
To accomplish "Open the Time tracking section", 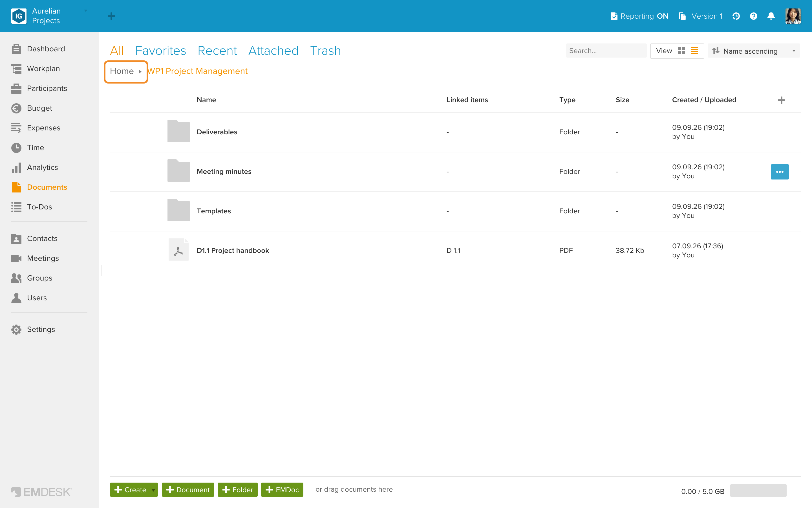I will coord(28,148).
